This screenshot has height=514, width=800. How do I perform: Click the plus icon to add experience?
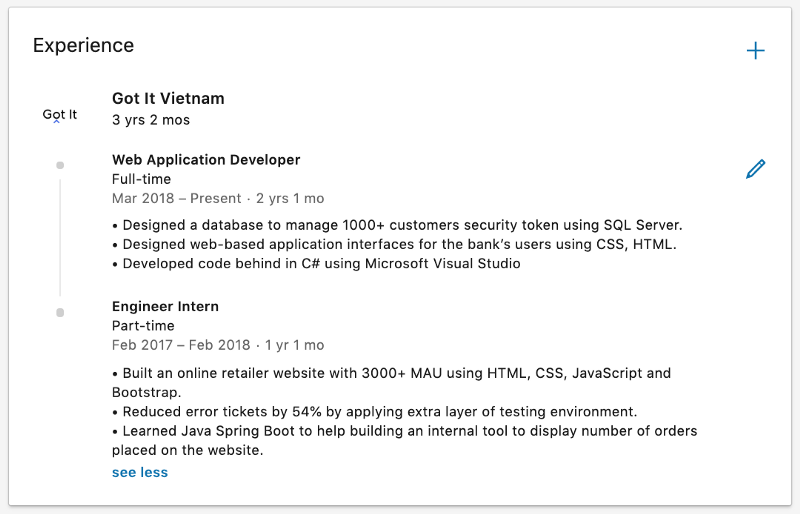pyautogui.click(x=755, y=51)
